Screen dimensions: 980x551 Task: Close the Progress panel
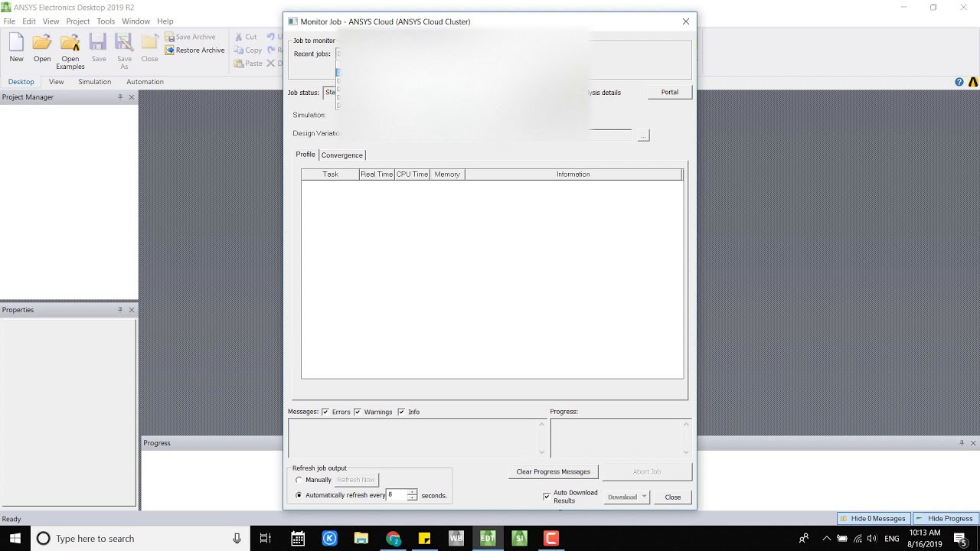tap(974, 443)
